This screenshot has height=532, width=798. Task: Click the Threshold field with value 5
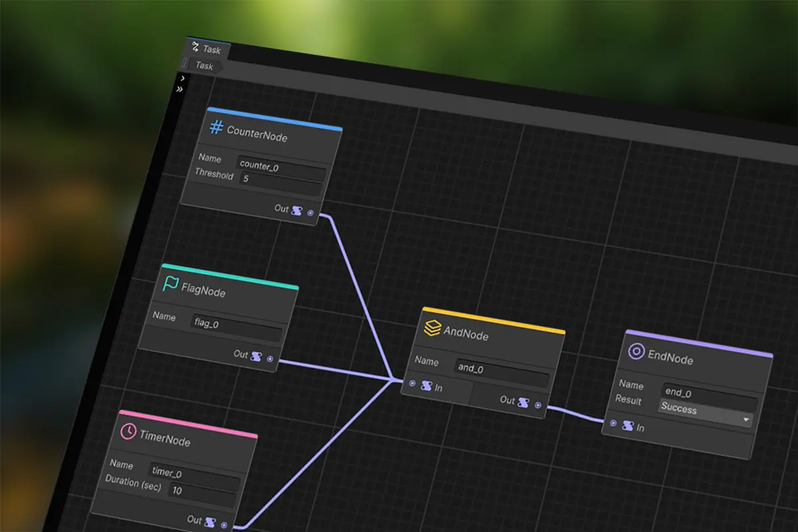coord(279,182)
